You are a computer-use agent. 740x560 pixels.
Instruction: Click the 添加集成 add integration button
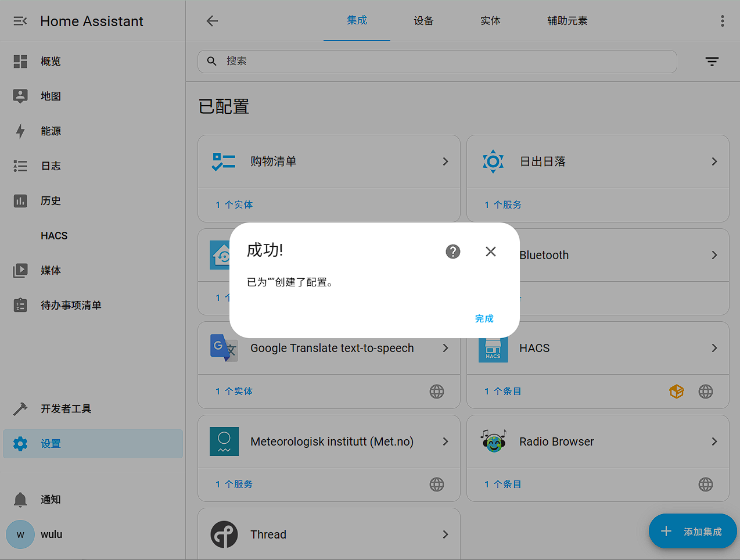[692, 531]
